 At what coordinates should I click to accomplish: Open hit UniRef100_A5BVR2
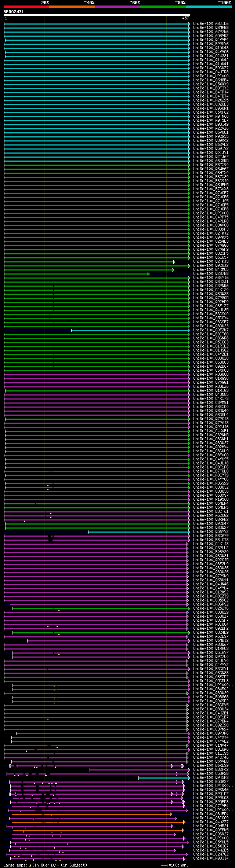(x=211, y=36)
